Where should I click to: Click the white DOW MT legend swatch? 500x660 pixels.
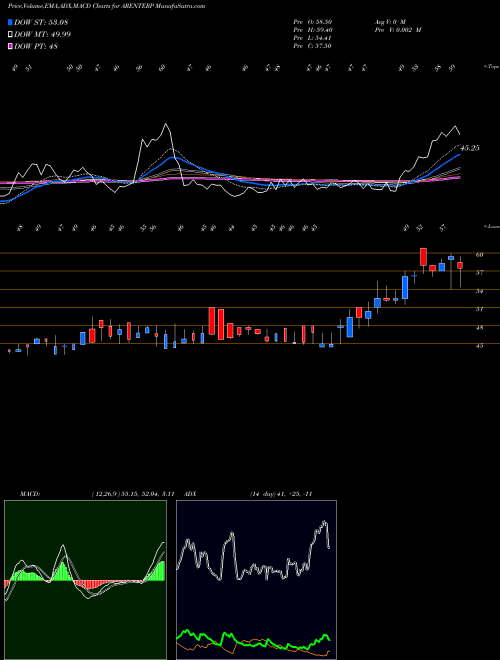10,35
